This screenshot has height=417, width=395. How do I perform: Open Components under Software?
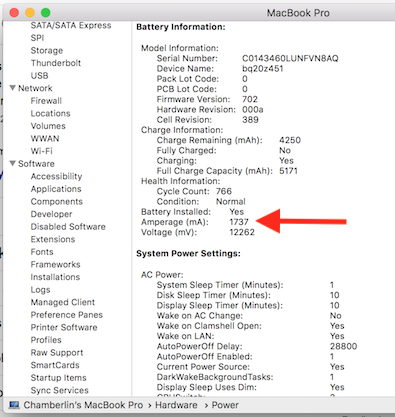[x=57, y=202]
